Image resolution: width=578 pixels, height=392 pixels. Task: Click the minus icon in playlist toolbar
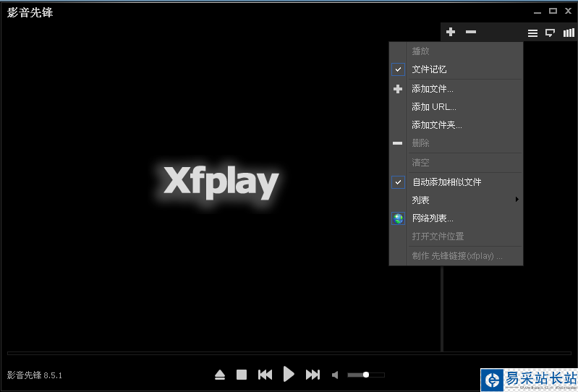[471, 32]
